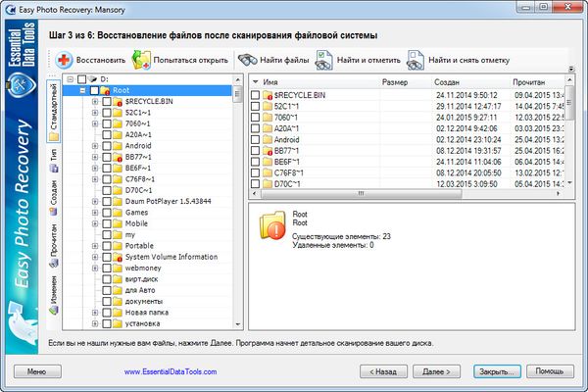Switch to the Создан side tab
Screen dimensions: 588x392
[54, 198]
